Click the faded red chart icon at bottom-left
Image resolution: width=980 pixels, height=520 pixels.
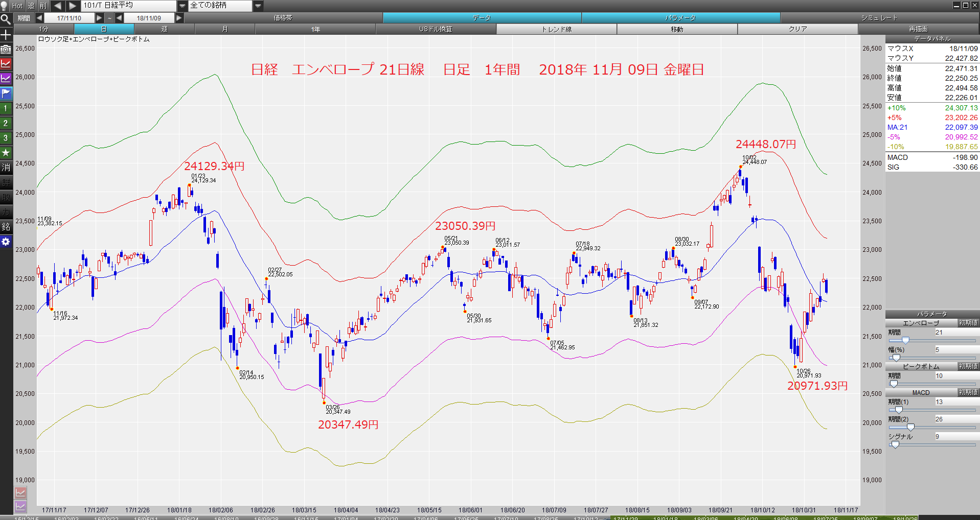pyautogui.click(x=20, y=493)
